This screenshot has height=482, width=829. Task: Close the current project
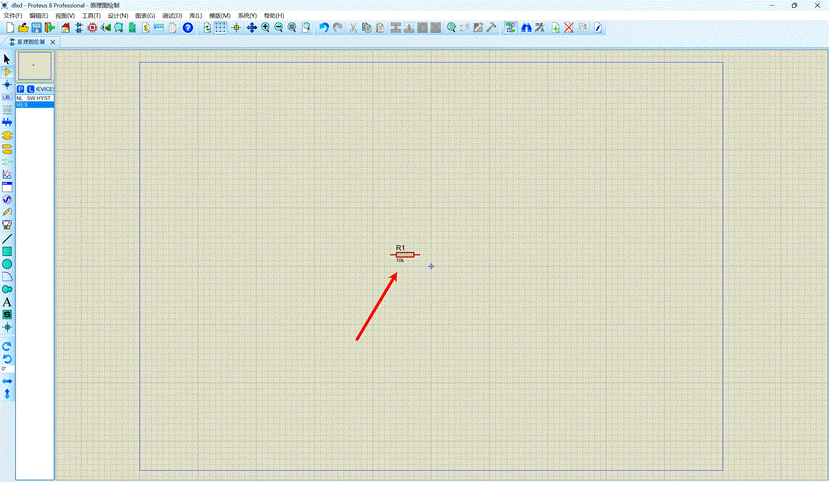50,27
